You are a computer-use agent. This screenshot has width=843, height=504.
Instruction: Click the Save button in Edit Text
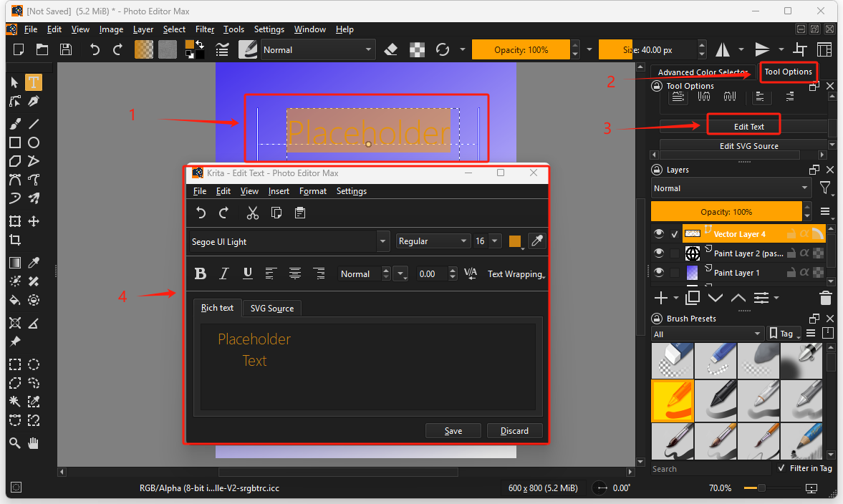click(x=453, y=431)
